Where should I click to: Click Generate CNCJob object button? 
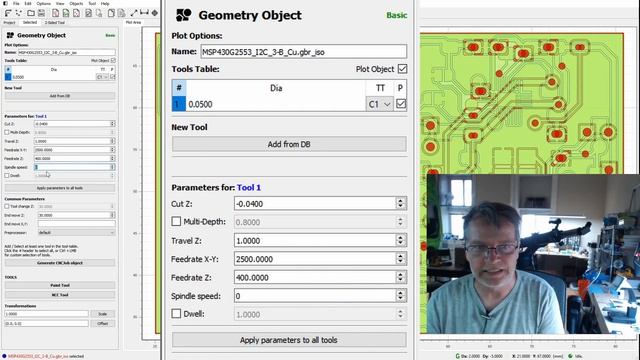pyautogui.click(x=60, y=263)
